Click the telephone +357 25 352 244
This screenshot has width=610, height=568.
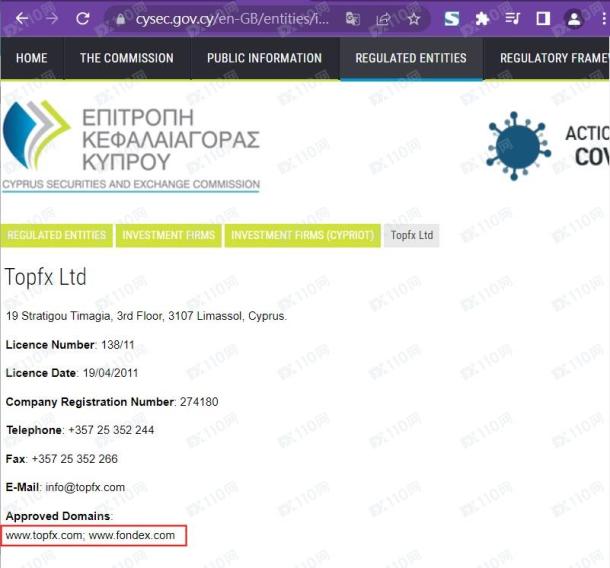(111, 430)
